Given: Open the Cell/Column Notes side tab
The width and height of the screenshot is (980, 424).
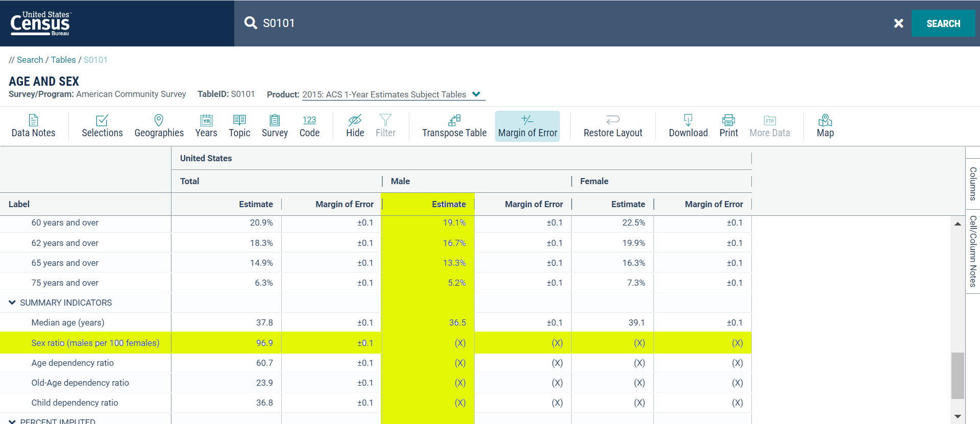Looking at the screenshot, I should click(973, 251).
